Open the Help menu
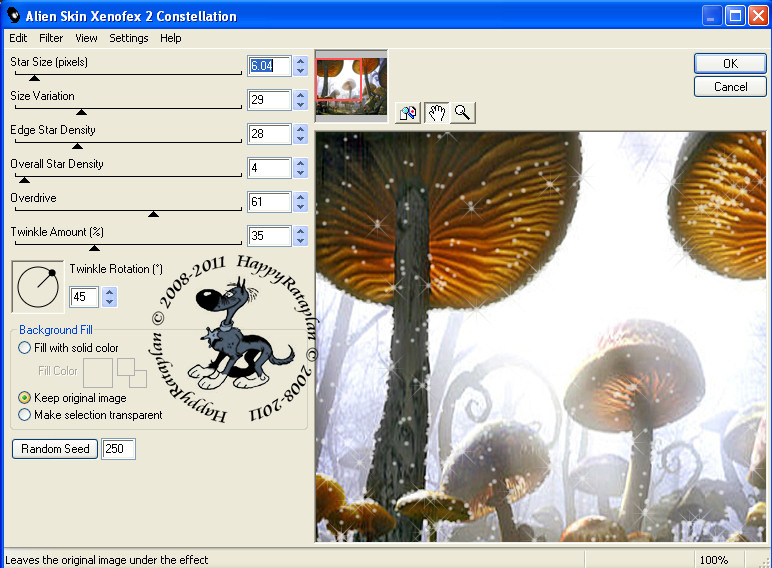Viewport: 772px width, 568px height. click(170, 38)
